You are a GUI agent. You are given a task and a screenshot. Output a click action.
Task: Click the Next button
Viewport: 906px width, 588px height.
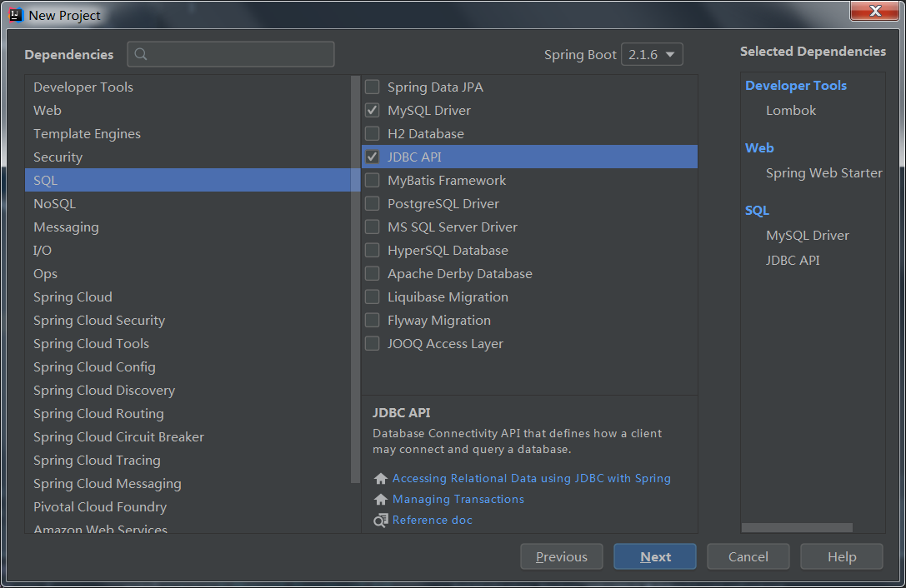pyautogui.click(x=654, y=557)
